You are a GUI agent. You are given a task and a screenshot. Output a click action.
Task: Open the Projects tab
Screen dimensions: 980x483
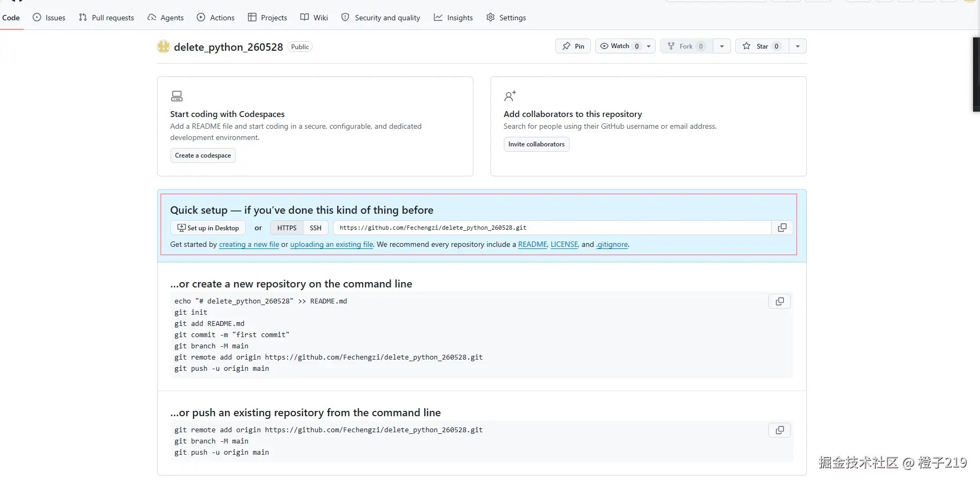click(268, 18)
